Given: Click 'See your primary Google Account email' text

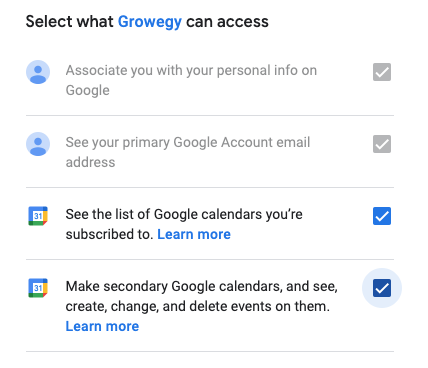Looking at the screenshot, I should point(188,142).
